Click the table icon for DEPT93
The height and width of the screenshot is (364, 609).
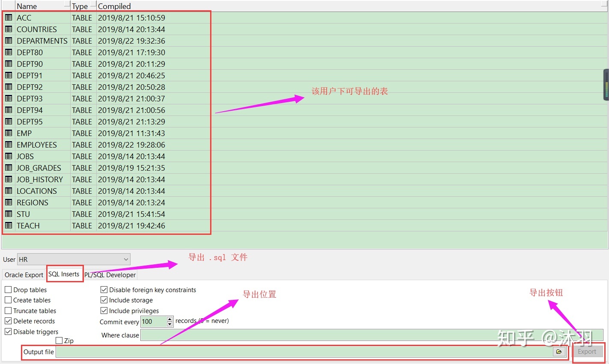(9, 98)
